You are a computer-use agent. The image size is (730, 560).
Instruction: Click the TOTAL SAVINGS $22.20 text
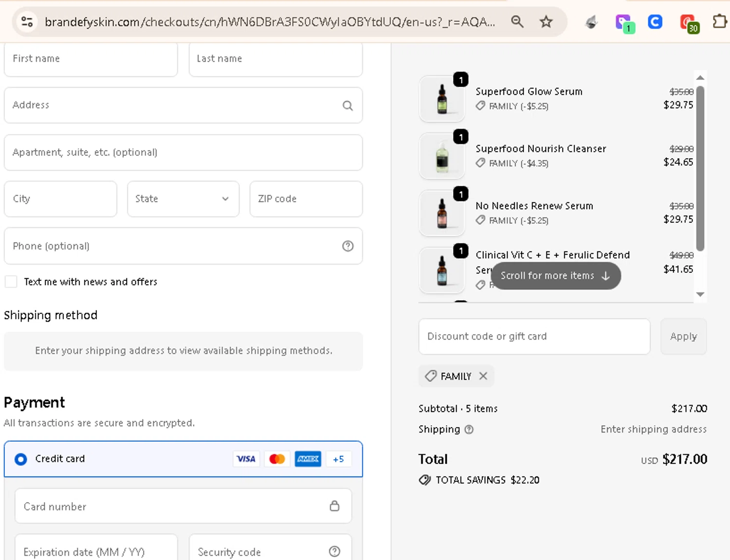tap(488, 480)
